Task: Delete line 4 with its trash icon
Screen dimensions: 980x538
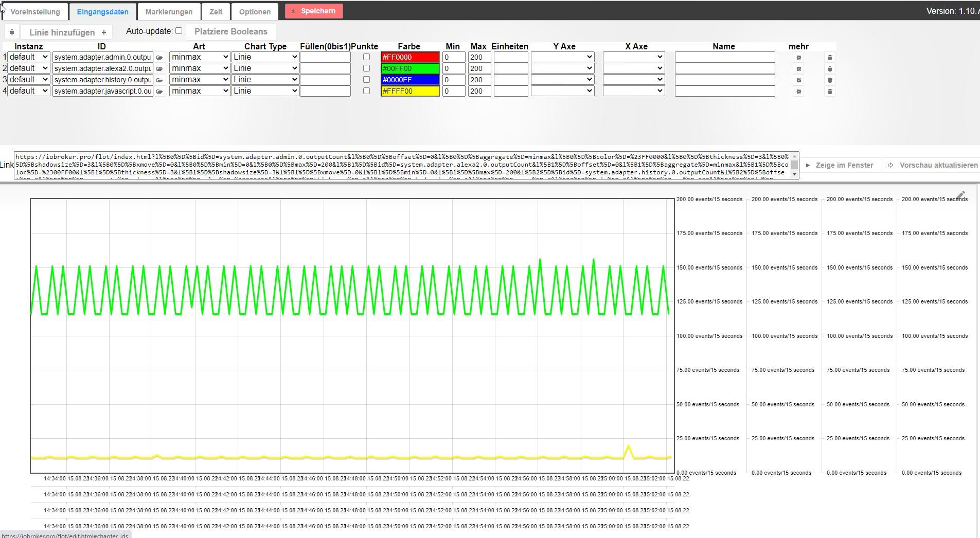Action: coord(829,92)
